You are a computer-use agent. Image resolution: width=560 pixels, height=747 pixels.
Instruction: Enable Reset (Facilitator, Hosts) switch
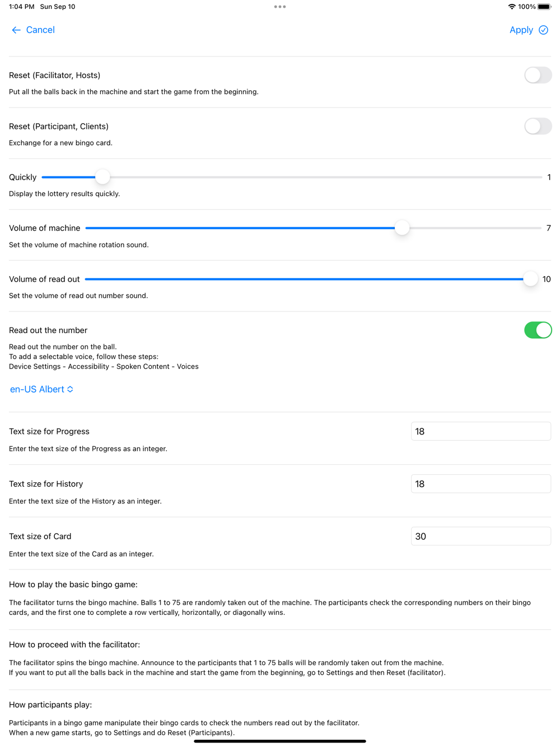(x=538, y=75)
